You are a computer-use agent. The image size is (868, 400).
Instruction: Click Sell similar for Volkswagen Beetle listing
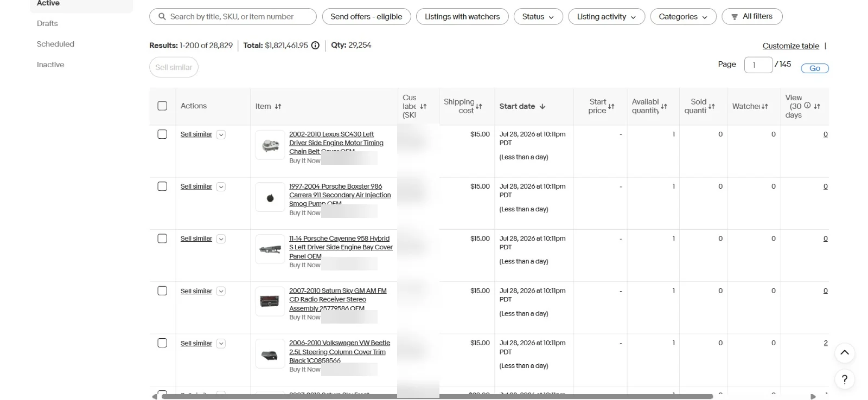(196, 344)
